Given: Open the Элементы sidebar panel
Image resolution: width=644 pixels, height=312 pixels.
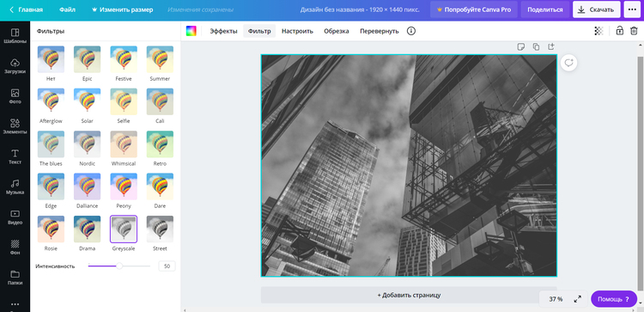Looking at the screenshot, I should 15,126.
